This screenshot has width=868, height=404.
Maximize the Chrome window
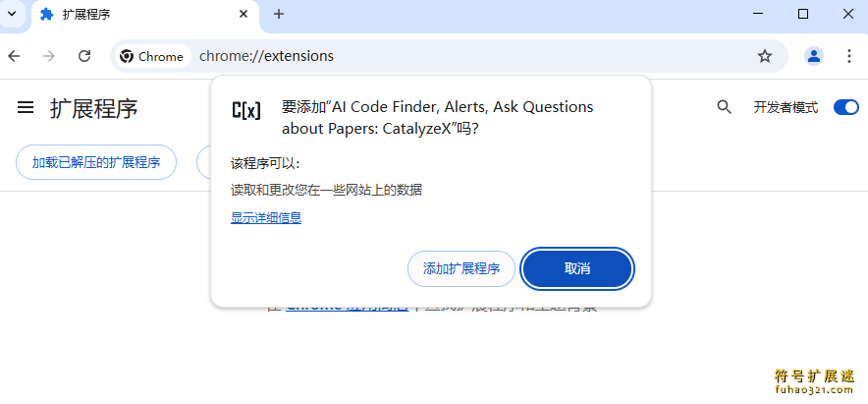click(x=803, y=14)
